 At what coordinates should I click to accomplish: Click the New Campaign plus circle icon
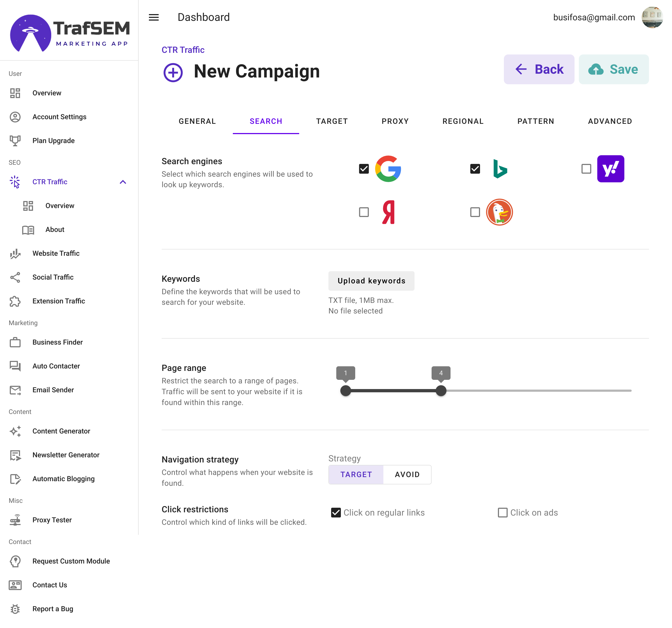click(x=173, y=72)
